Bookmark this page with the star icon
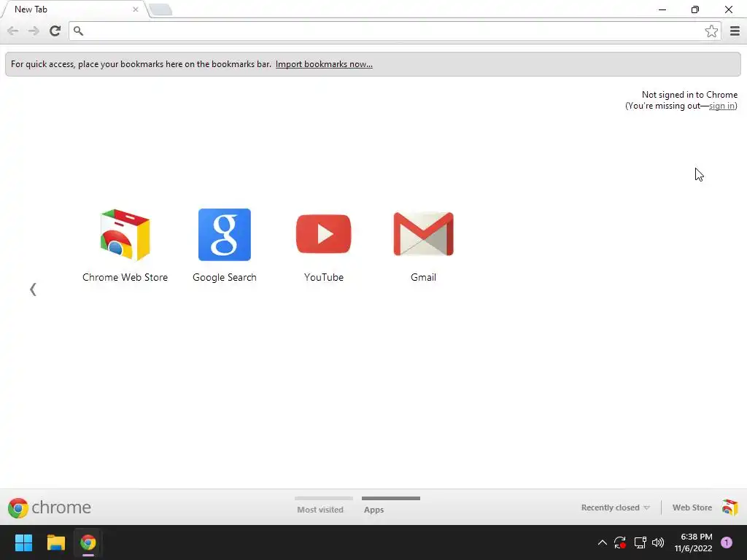Image resolution: width=747 pixels, height=560 pixels. pos(711,31)
